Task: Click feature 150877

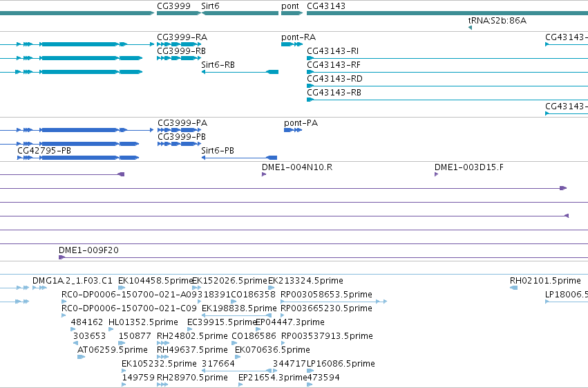Action: tap(122, 343)
